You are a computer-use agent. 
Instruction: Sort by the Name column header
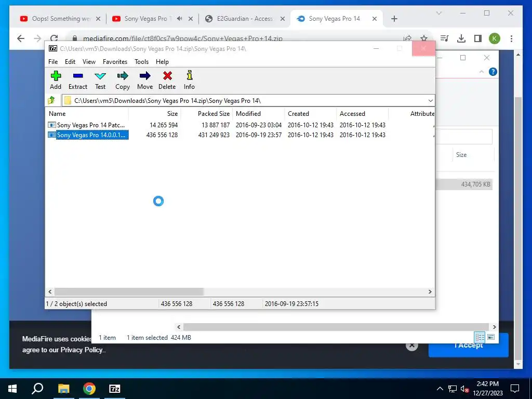click(x=87, y=114)
